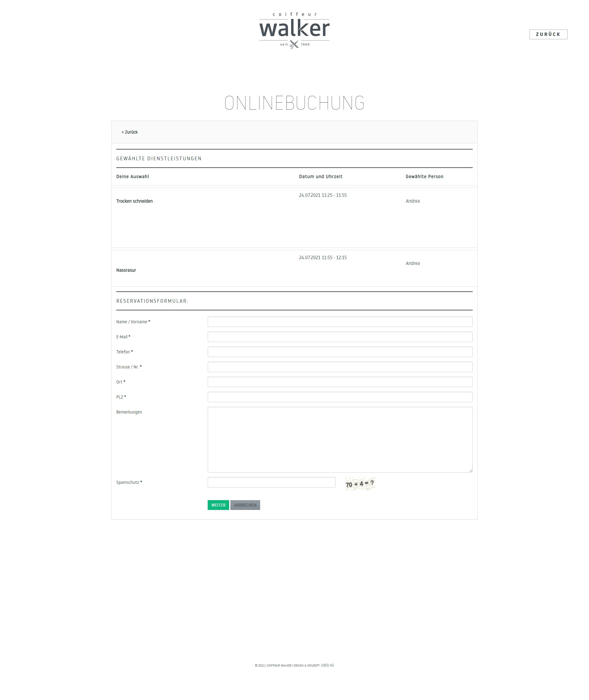Open the UBIQ AG link in the footer
This screenshot has height=700, width=589.
click(327, 665)
